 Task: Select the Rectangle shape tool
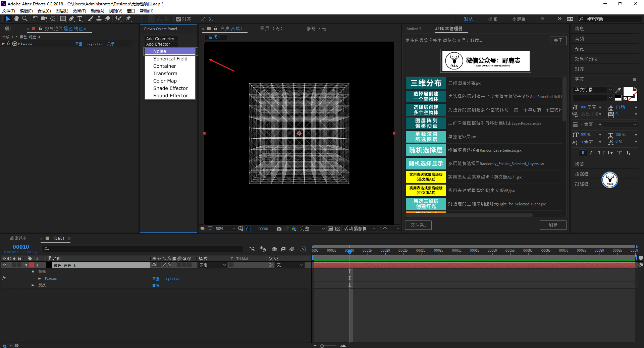pos(63,19)
